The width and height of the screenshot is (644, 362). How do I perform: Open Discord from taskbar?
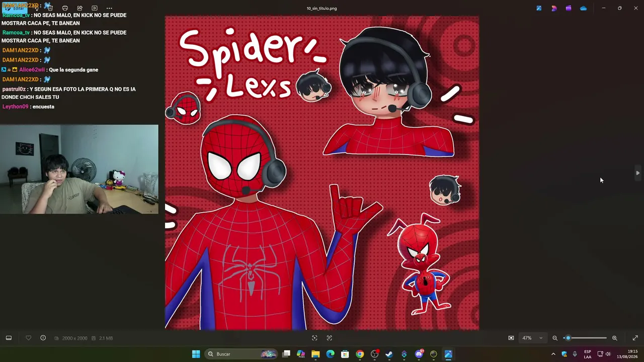click(419, 354)
